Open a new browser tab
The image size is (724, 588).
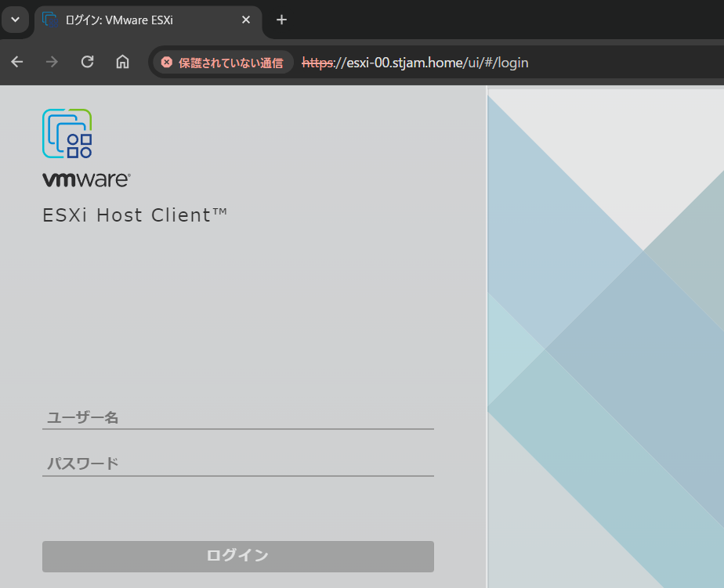pyautogui.click(x=281, y=20)
